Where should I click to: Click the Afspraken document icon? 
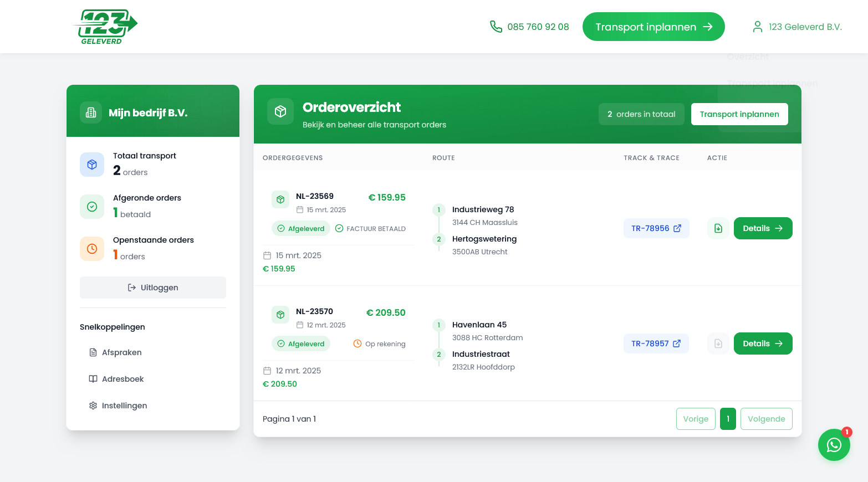point(93,352)
